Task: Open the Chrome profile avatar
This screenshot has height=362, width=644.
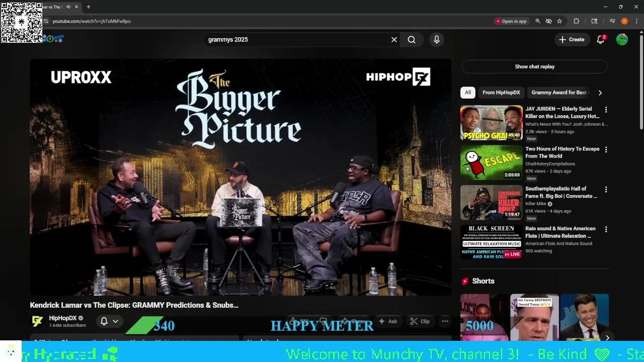Action: 624,21
